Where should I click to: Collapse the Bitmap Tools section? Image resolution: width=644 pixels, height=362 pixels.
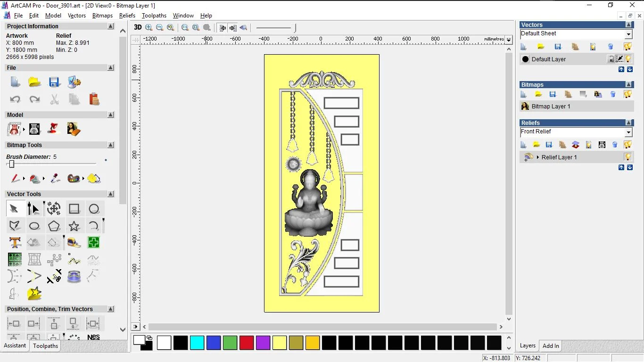(x=111, y=145)
